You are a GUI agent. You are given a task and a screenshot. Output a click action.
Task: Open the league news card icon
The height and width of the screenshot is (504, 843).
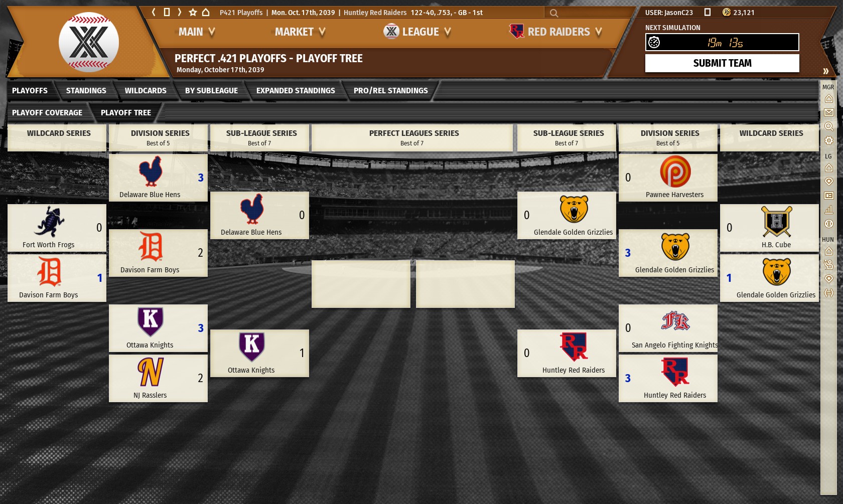point(829,196)
